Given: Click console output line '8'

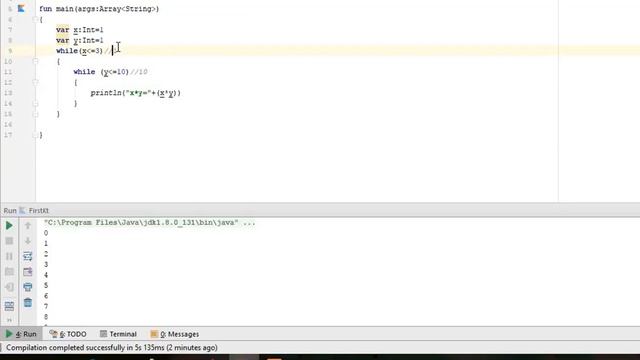Looking at the screenshot, I should tap(46, 317).
